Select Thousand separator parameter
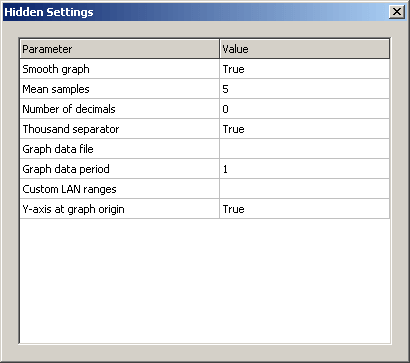 pos(119,129)
